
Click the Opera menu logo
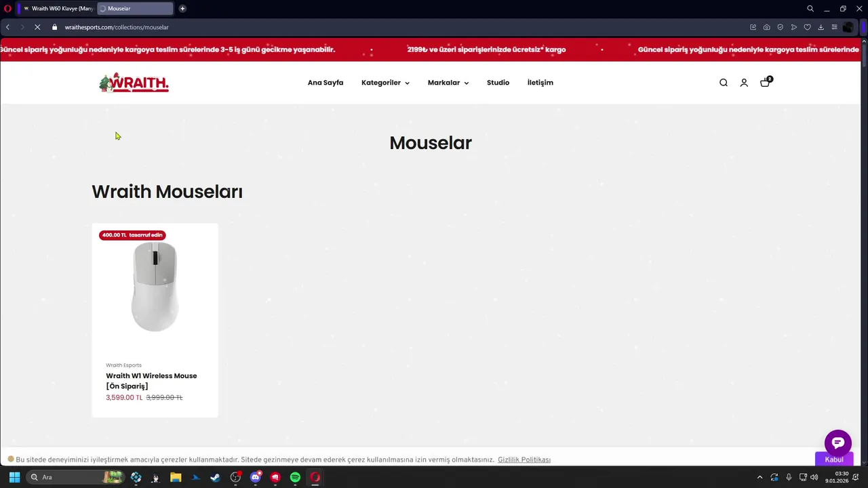(x=8, y=9)
